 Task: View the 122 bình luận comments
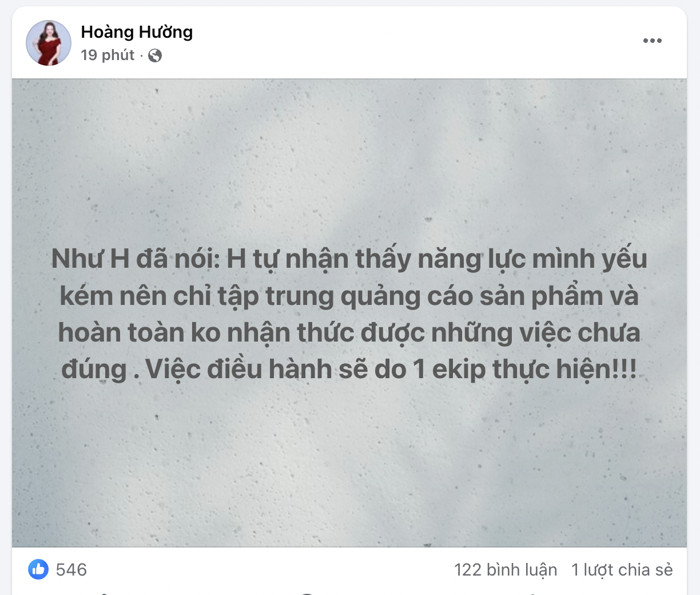tap(506, 570)
